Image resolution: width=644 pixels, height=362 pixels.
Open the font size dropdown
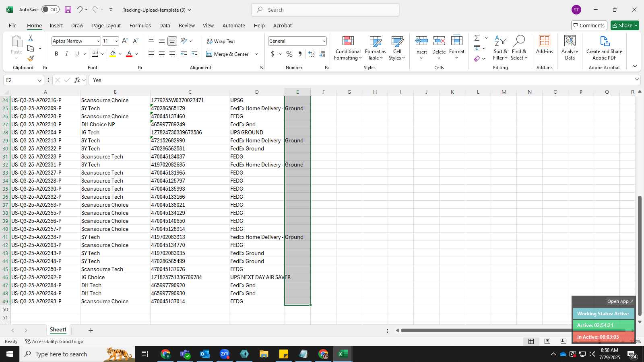click(x=116, y=41)
